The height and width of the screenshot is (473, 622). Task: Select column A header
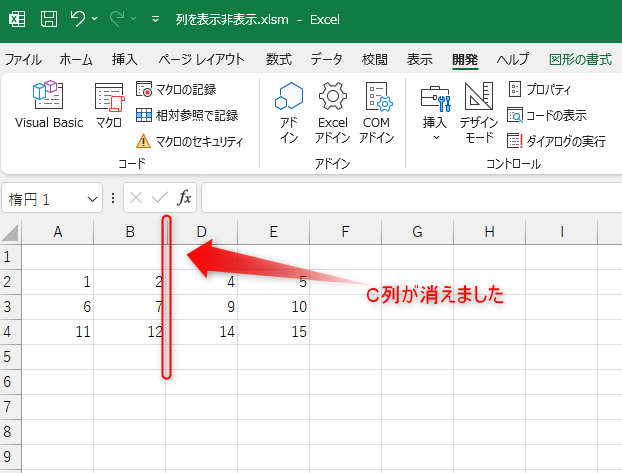58,232
